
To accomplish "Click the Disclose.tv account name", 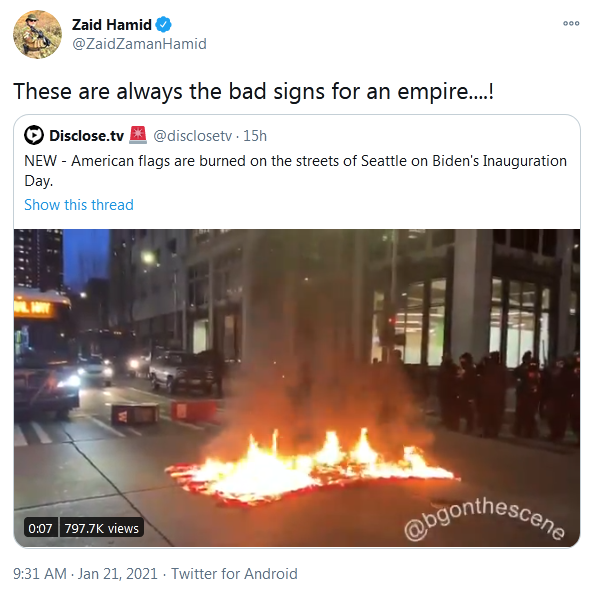I will click(87, 136).
